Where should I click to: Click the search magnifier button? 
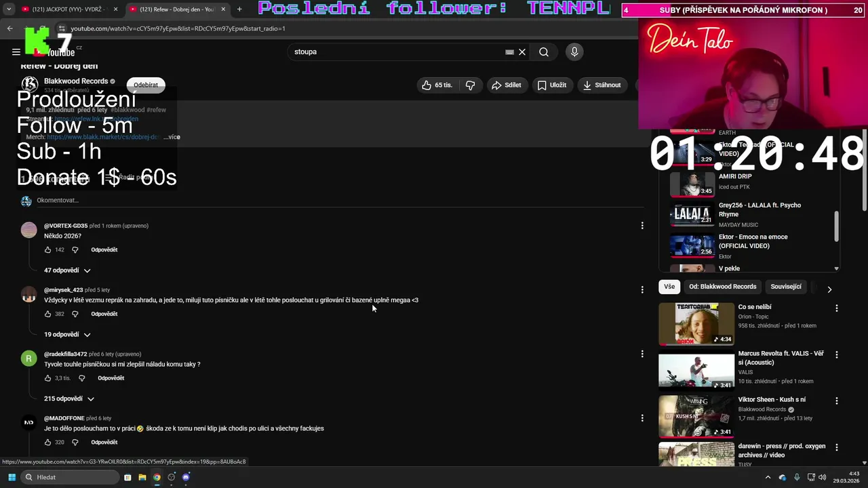coord(544,52)
